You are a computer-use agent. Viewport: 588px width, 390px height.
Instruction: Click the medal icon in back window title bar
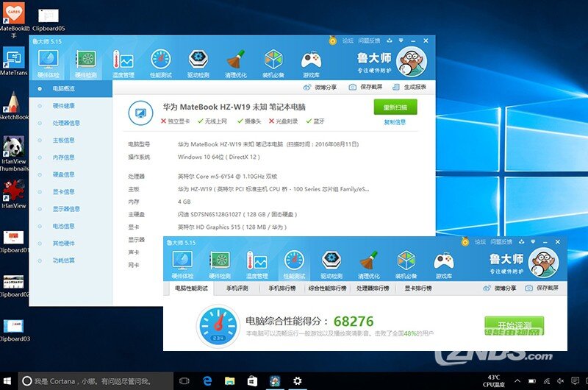point(333,40)
